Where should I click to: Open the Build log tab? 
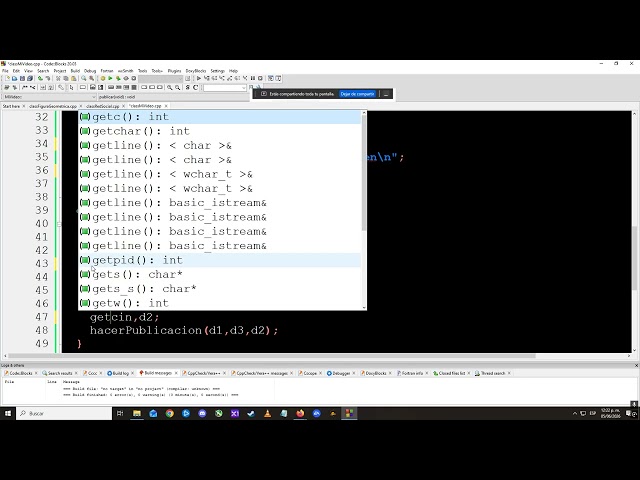[x=120, y=373]
